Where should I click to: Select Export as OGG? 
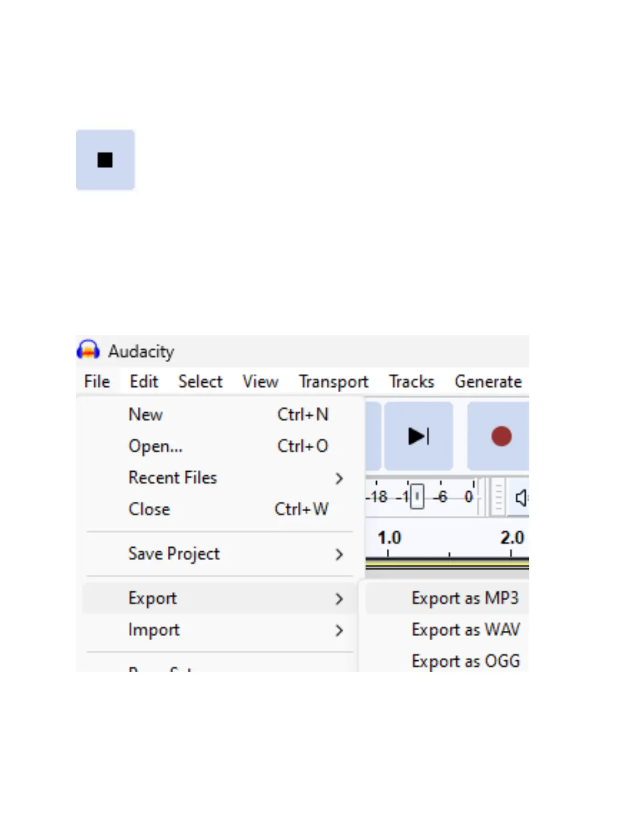pos(447,661)
